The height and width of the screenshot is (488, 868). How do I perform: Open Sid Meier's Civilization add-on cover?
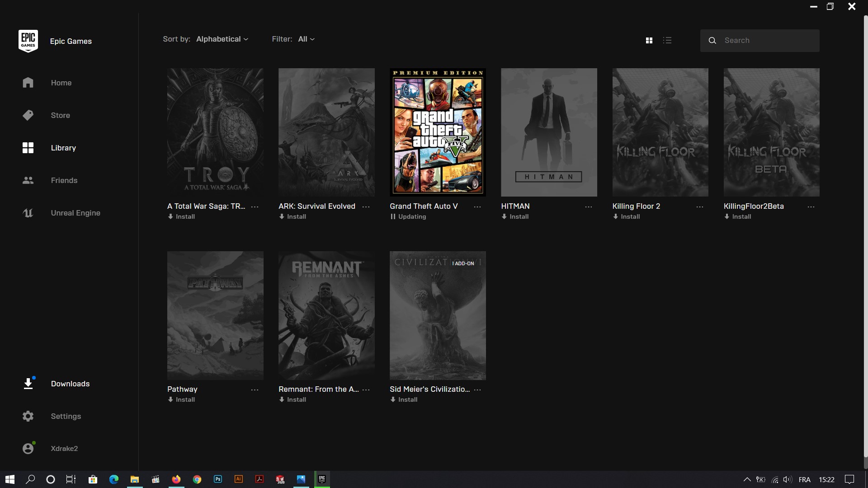(x=438, y=315)
